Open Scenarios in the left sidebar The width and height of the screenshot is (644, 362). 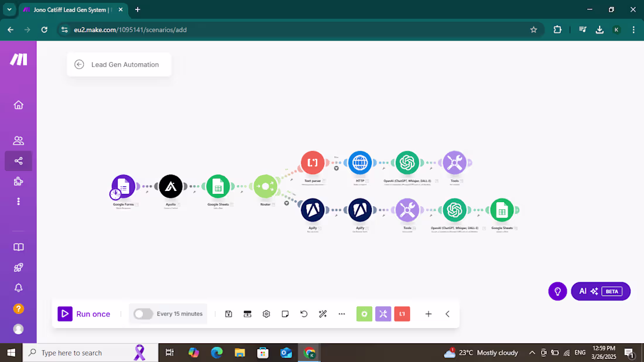19,161
